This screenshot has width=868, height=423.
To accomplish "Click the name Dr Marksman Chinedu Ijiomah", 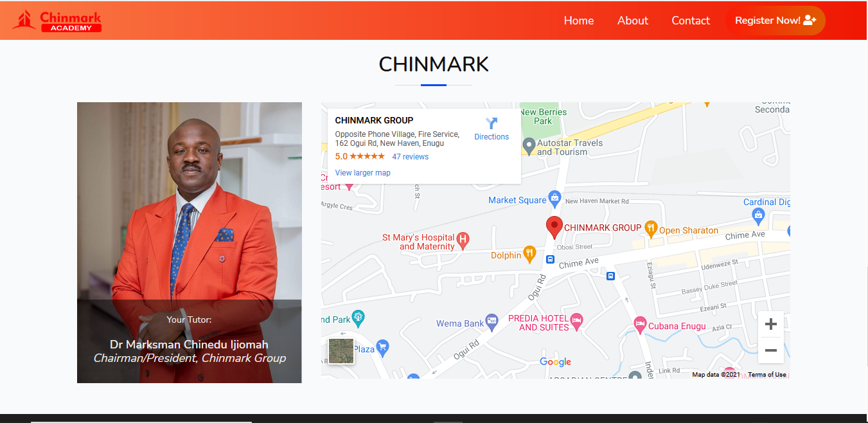I will 190,345.
